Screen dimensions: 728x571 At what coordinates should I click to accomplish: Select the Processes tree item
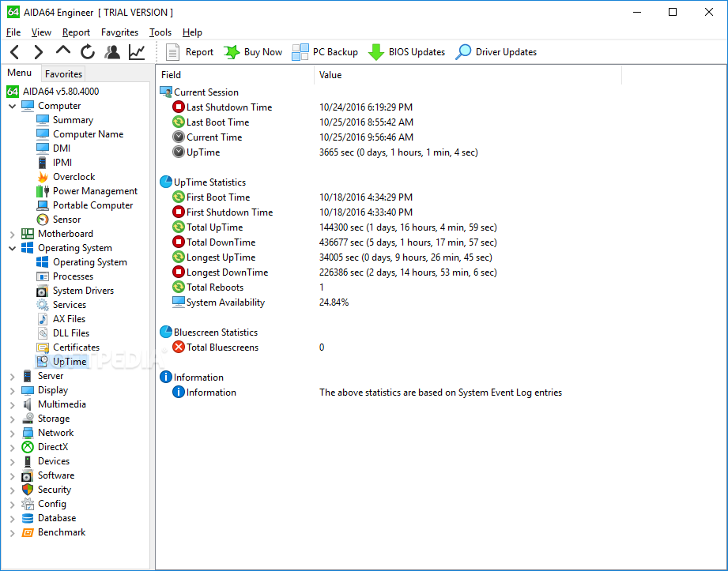coord(65,276)
